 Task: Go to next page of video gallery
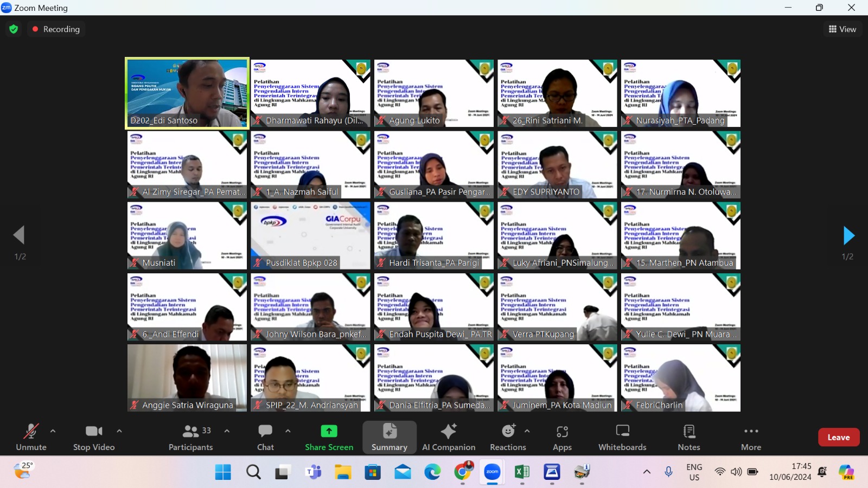tap(848, 236)
